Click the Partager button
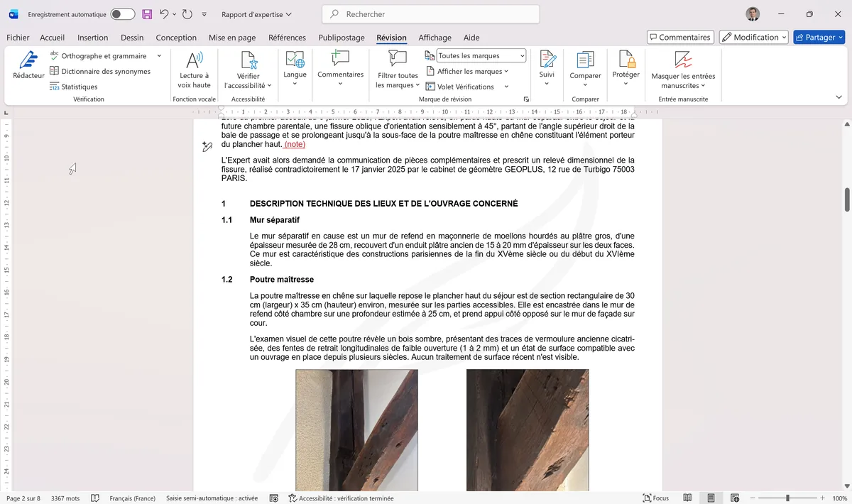This screenshot has height=504, width=852. click(819, 36)
